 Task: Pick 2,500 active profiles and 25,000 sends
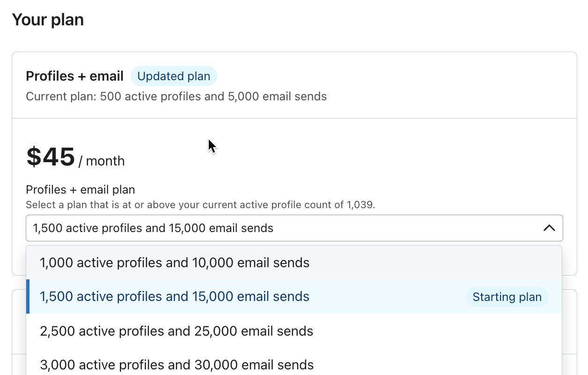(x=176, y=331)
